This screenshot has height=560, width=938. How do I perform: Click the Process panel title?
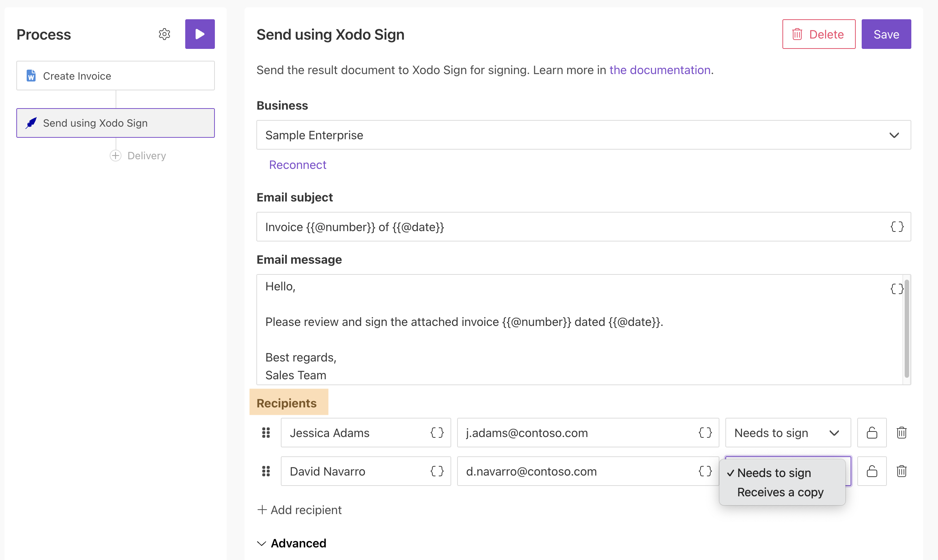(44, 35)
